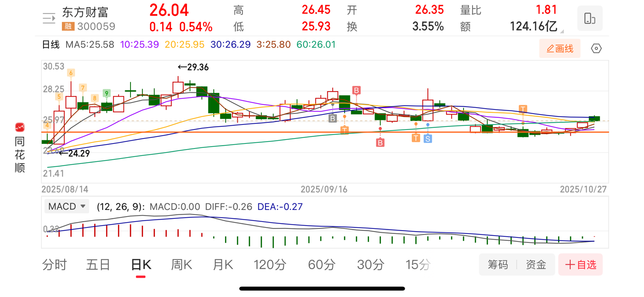Tap the red B marker above the candles
644x297 pixels.
click(356, 90)
